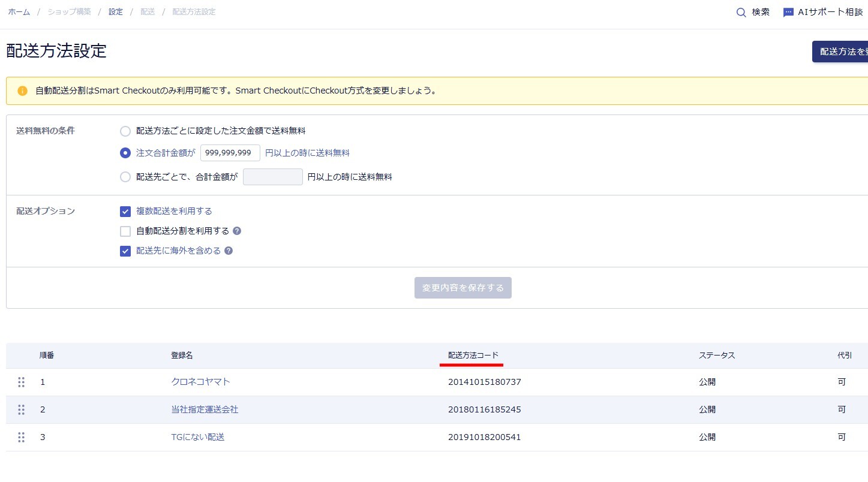Click 変更内容を保存する button

462,288
